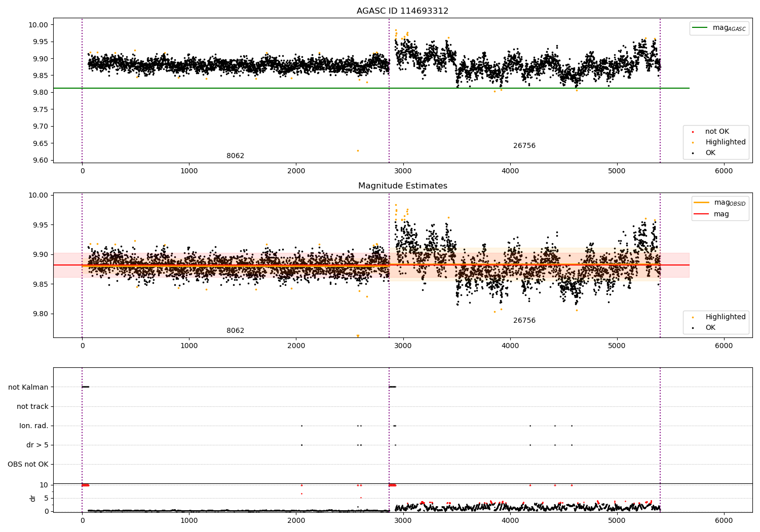This screenshot has height=532, width=760.
Task: Click the 'not track' row label
Action: (x=32, y=406)
